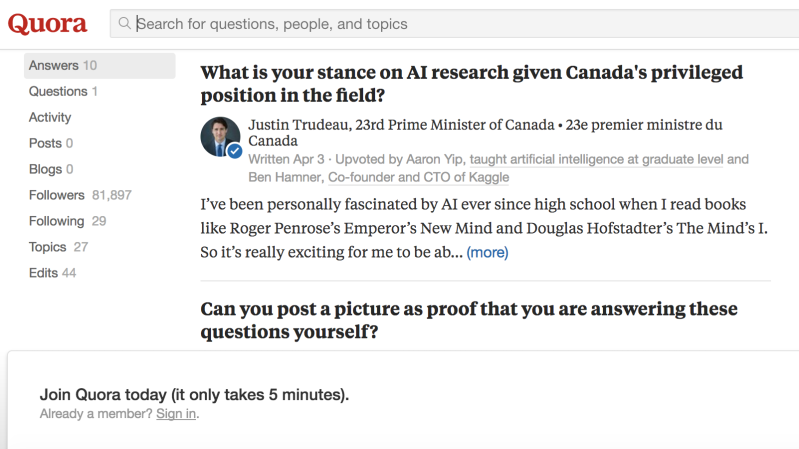View the Followers list

[80, 195]
